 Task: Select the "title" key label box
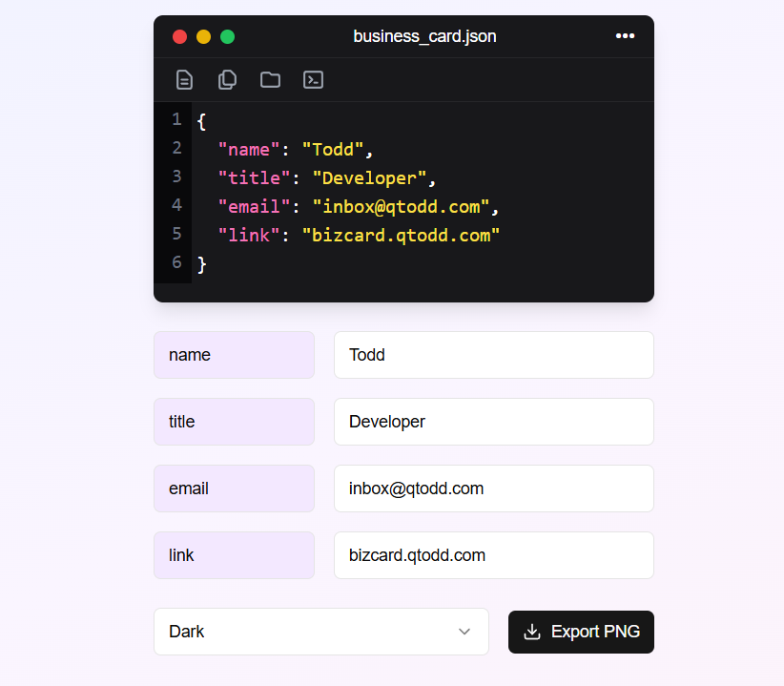pos(234,422)
